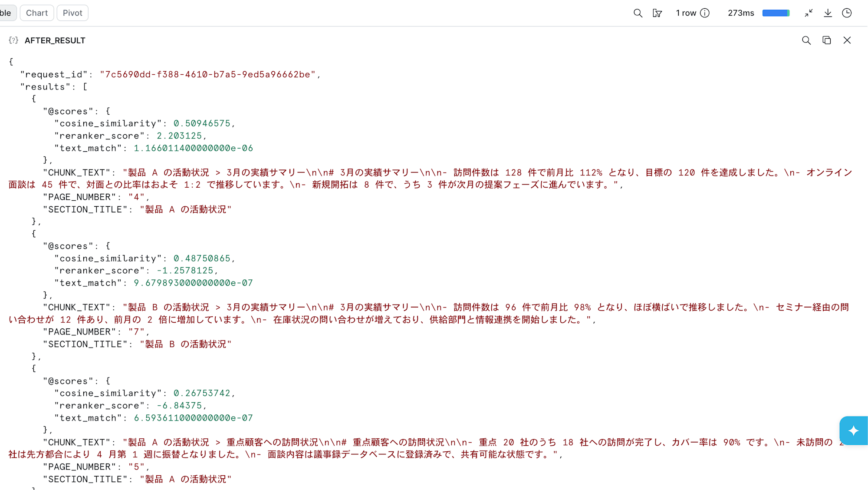This screenshot has height=490, width=868.
Task: Click the 273ms query duration bar
Action: (x=776, y=13)
